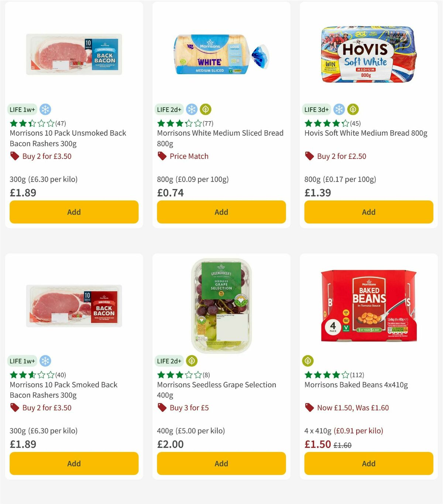Click the snowflake icon on Hovis Soft White bread
This screenshot has width=443, height=504.
[339, 109]
